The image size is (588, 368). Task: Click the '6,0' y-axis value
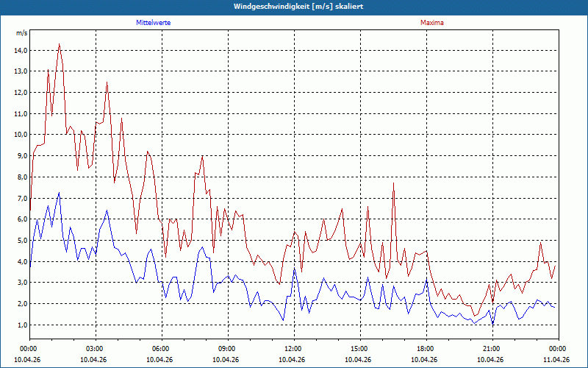(23, 219)
